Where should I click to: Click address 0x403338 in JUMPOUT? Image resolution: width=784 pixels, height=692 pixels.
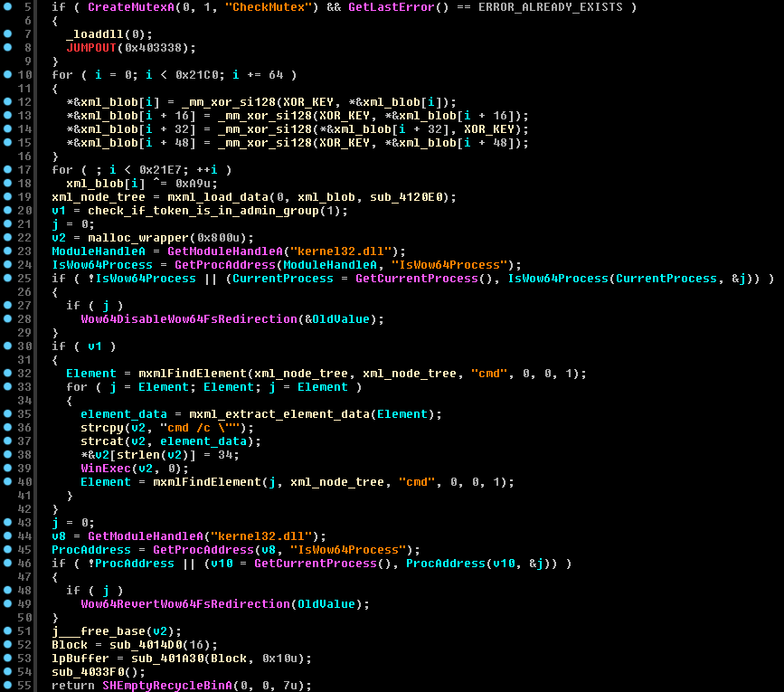[x=153, y=48]
